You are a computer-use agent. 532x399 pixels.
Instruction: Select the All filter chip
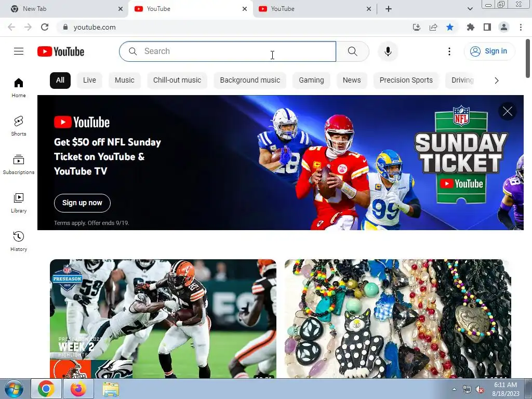point(60,81)
